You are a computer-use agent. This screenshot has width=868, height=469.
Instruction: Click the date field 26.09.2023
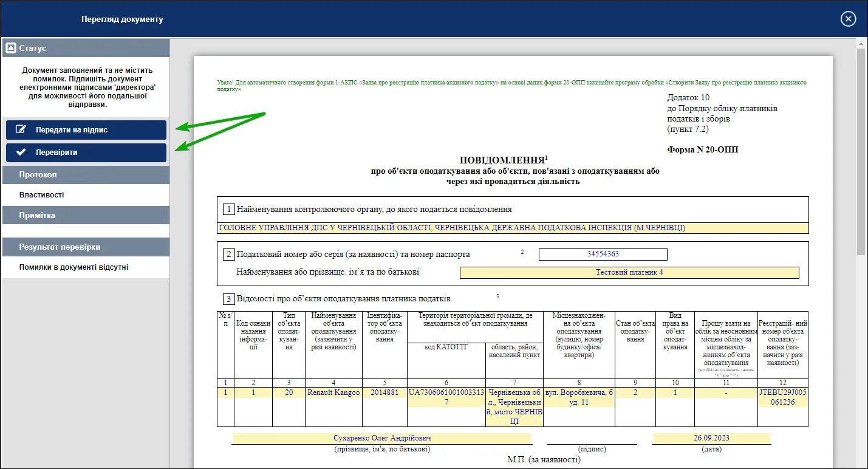pos(711,439)
